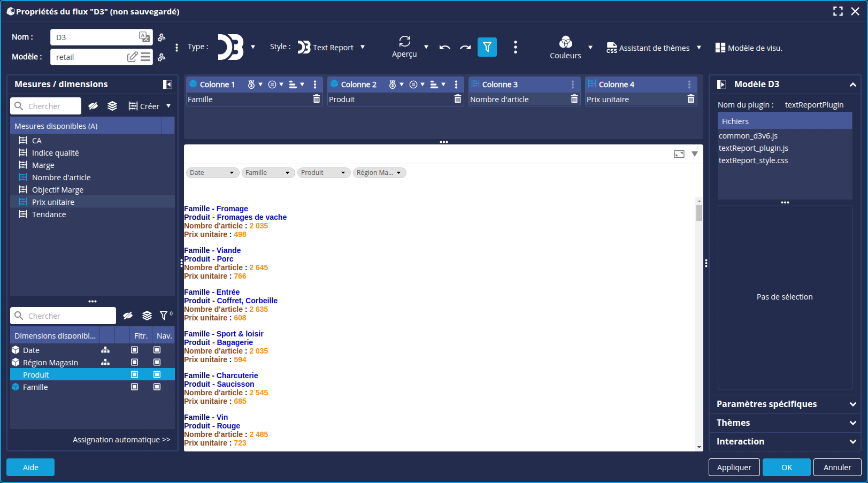Click the undo arrow icon
This screenshot has height=483, width=868.
tap(444, 47)
